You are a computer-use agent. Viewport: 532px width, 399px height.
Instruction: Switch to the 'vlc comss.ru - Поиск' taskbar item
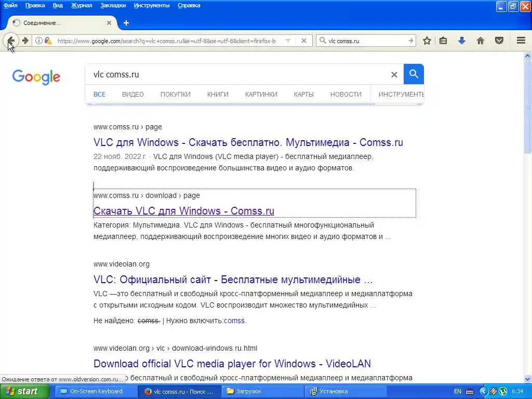tap(179, 391)
